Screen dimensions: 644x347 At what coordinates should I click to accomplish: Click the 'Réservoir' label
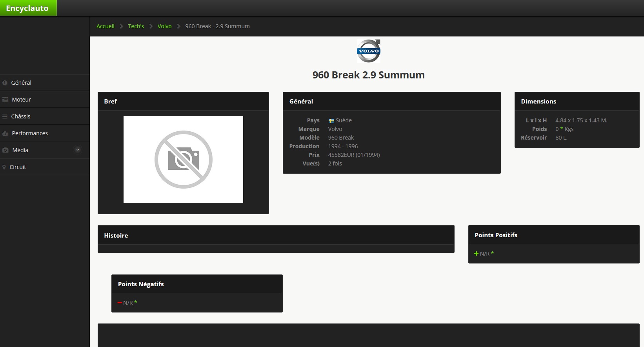534,138
